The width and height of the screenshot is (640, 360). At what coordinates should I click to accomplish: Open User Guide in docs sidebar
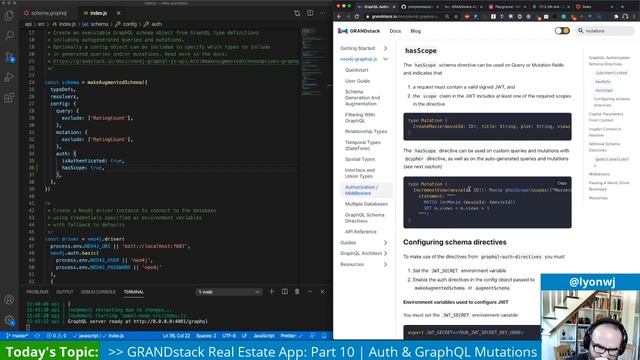(358, 81)
